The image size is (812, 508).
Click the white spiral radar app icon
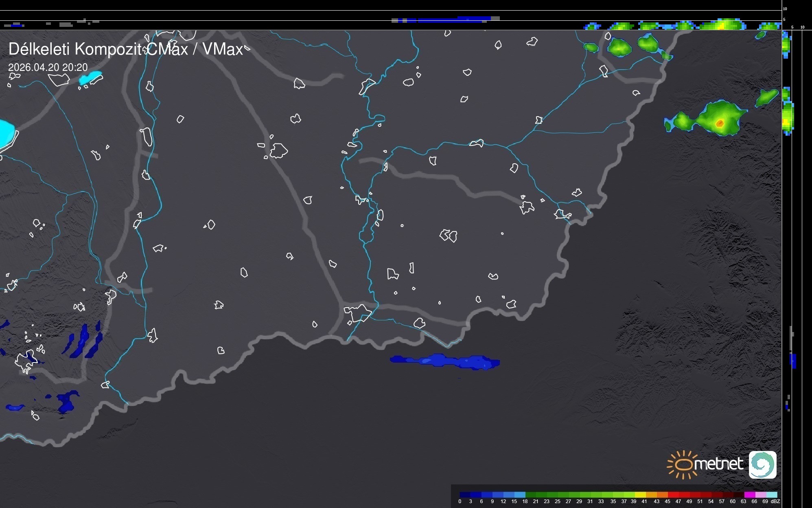point(762,464)
